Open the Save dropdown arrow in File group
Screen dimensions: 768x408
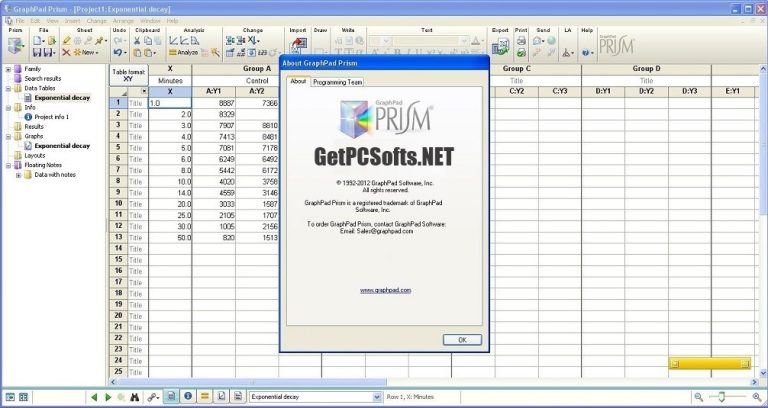point(53,53)
